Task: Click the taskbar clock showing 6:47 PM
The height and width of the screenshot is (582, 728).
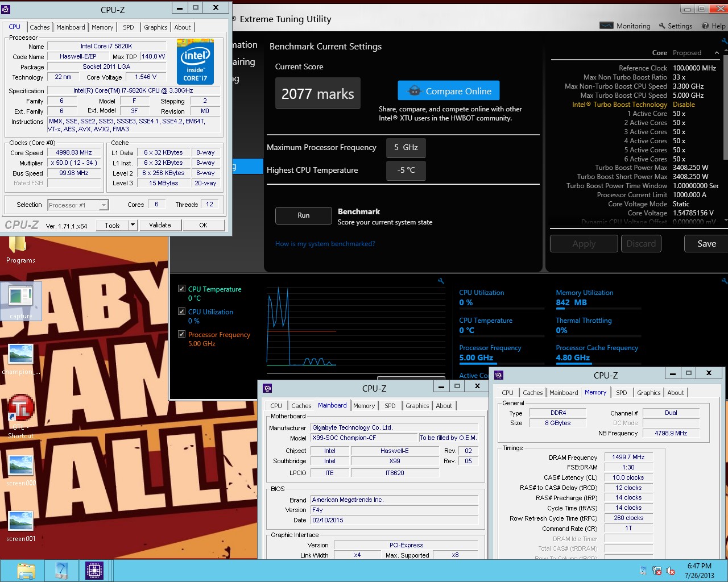Action: pos(699,571)
